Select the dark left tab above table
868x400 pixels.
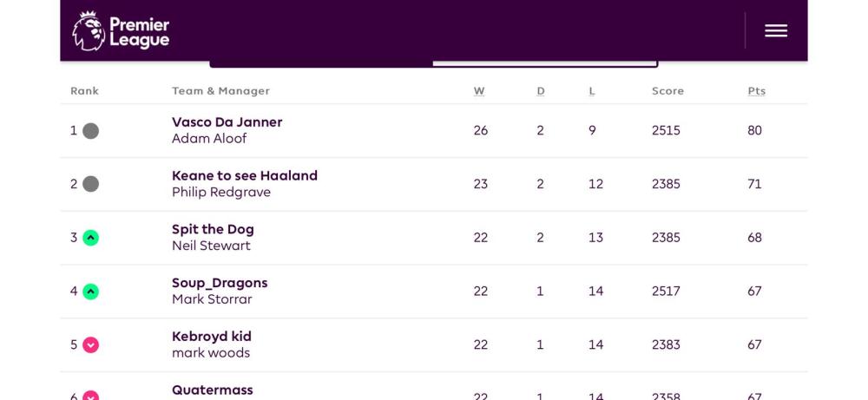tap(321, 62)
